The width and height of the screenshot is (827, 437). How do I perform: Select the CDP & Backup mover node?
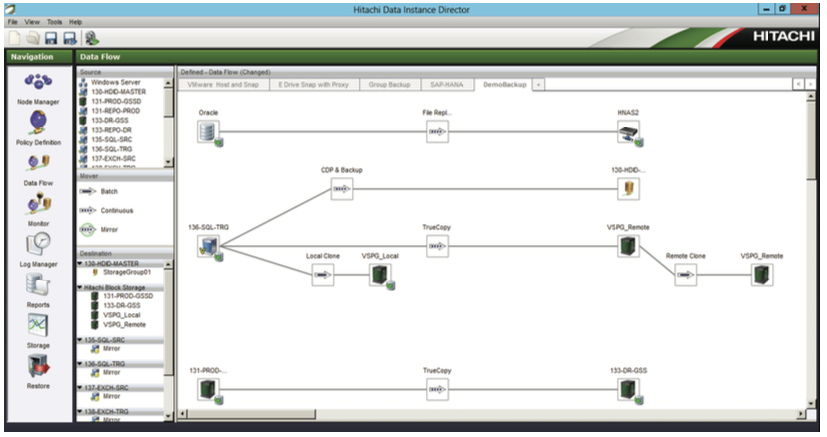pyautogui.click(x=342, y=189)
